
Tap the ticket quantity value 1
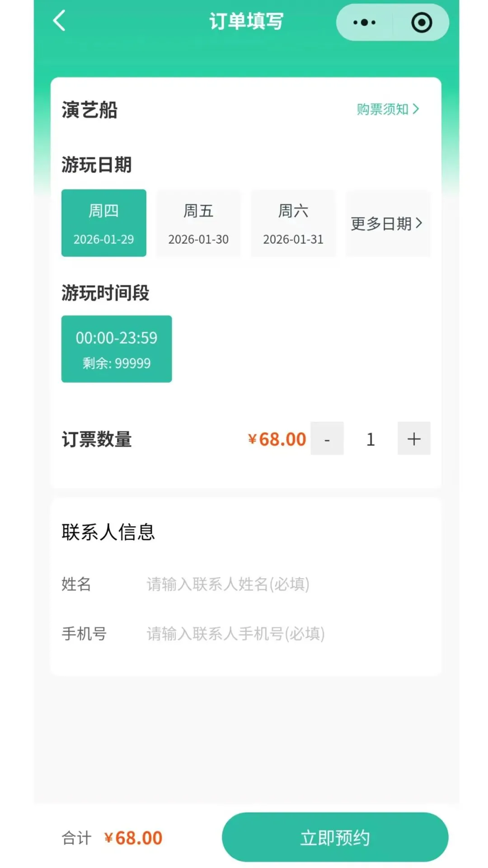click(x=371, y=439)
